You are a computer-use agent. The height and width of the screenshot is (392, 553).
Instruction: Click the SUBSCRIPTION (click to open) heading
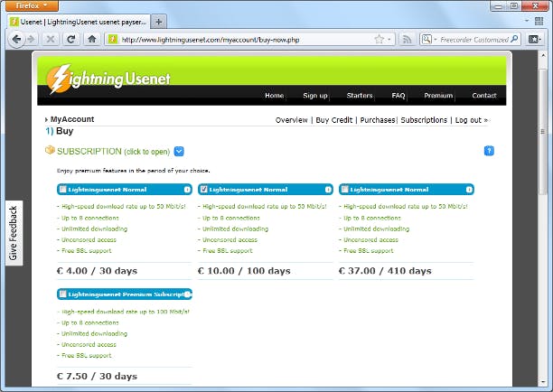click(113, 152)
